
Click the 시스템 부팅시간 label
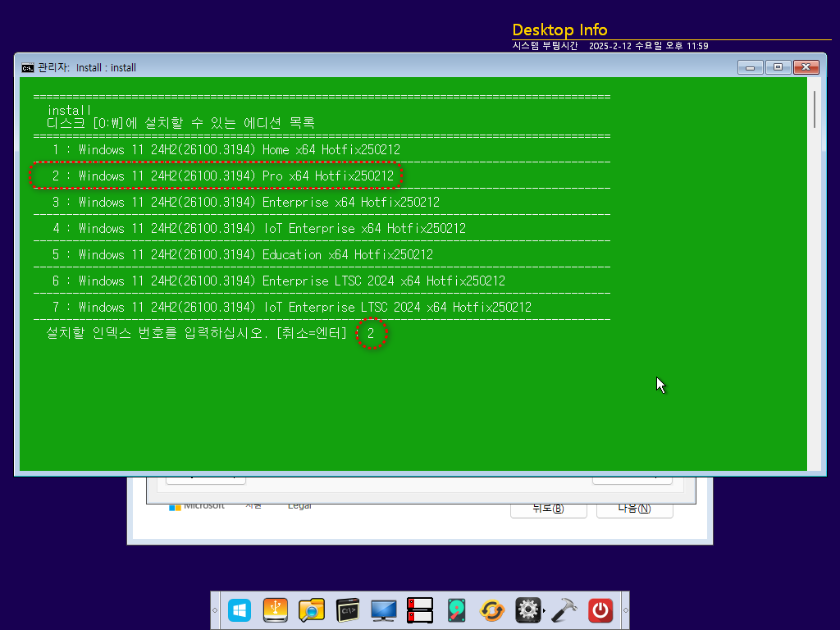[x=545, y=46]
